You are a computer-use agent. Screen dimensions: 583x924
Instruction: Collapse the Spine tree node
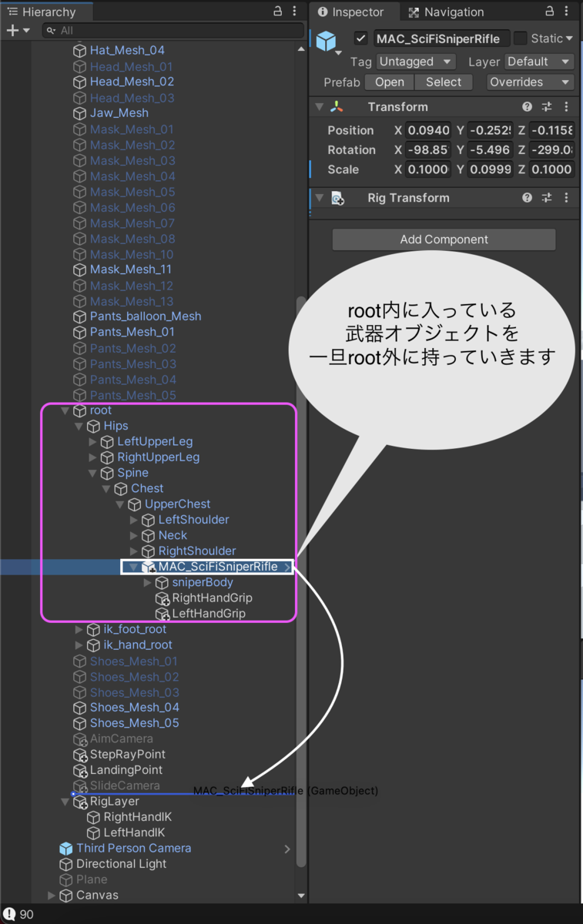click(x=92, y=474)
